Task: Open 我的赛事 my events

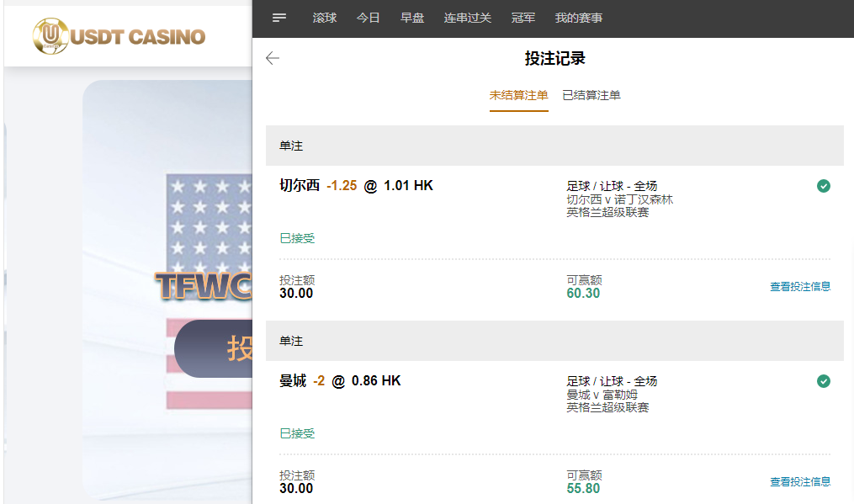Action: 579,18
